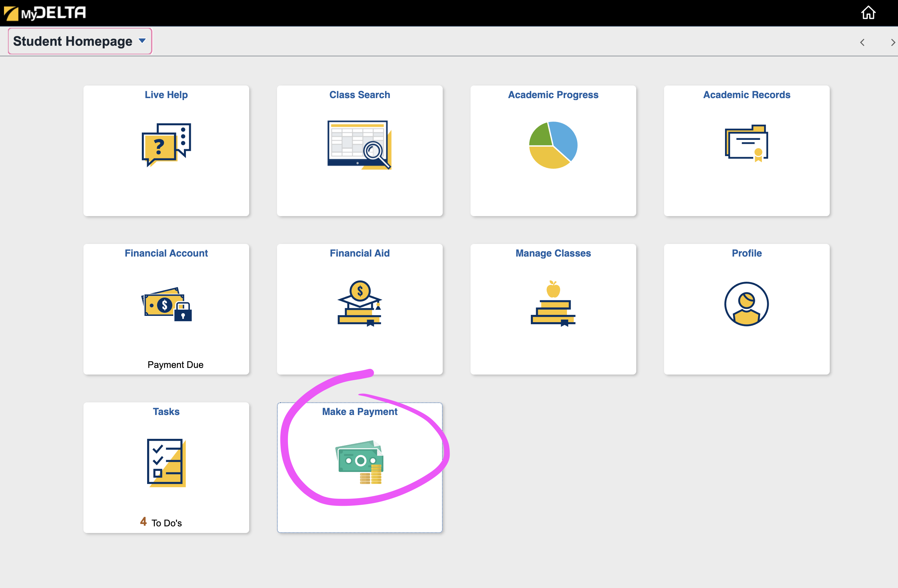Open the Academic Records certificate icon
Image resolution: width=898 pixels, height=588 pixels.
746,144
